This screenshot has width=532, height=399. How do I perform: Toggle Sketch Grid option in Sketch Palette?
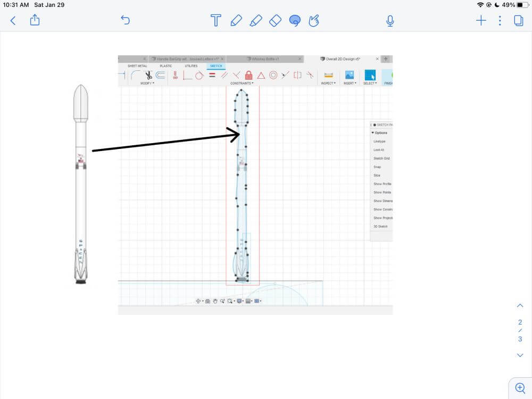(381, 159)
